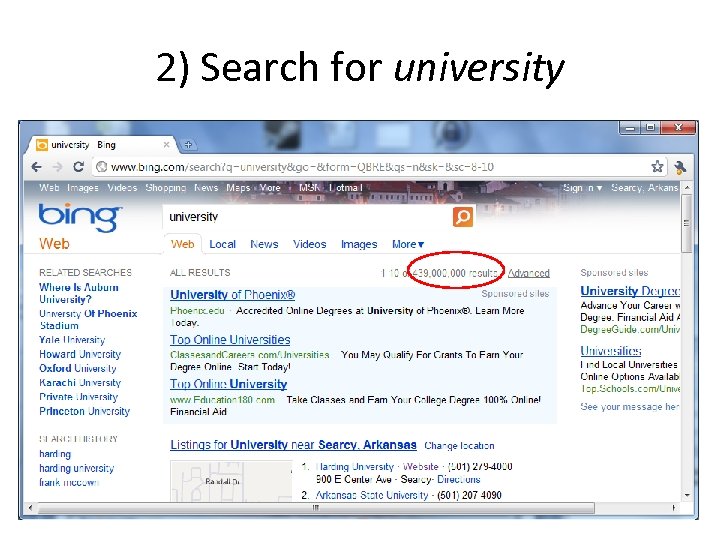Open Howard University related search

click(x=80, y=354)
